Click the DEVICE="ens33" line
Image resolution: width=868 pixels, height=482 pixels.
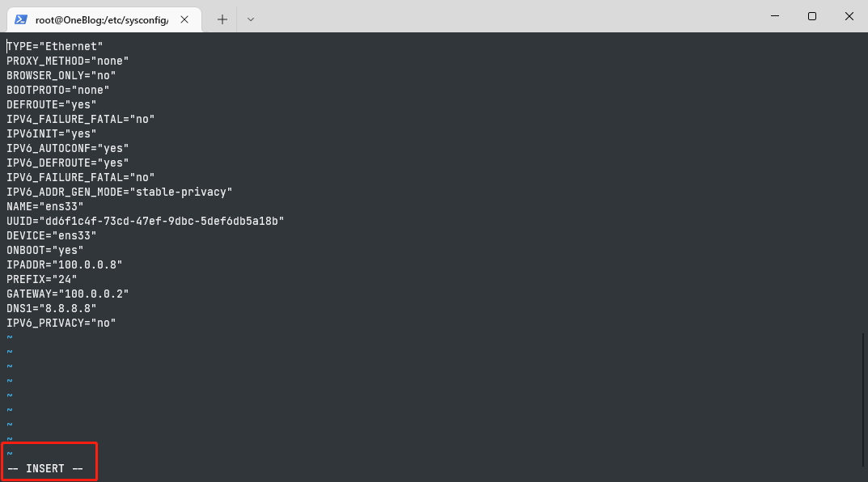(x=52, y=235)
